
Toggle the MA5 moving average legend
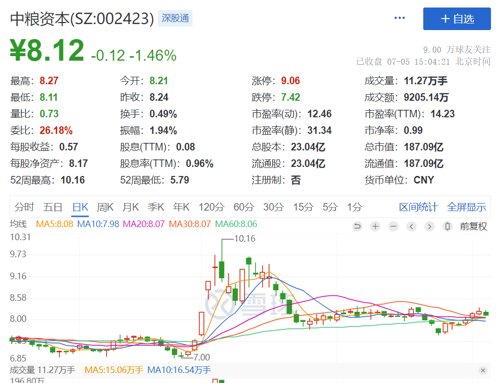[54, 224]
